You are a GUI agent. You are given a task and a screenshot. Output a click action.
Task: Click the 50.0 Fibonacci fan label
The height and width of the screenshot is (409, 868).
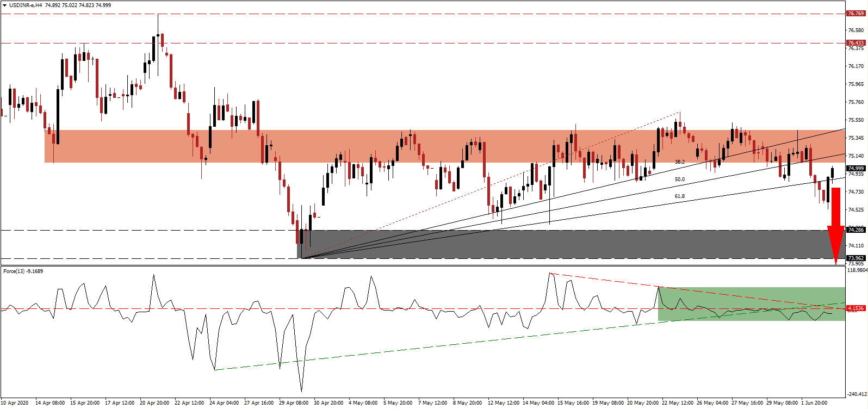pos(680,179)
